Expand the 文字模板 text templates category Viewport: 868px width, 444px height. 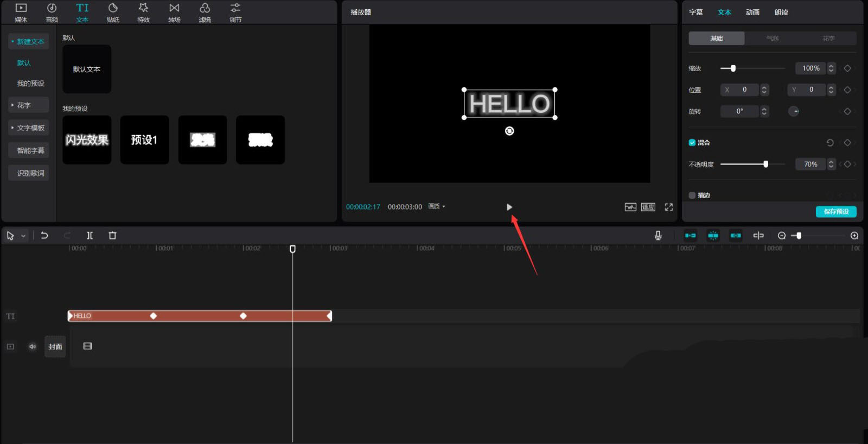tap(28, 128)
